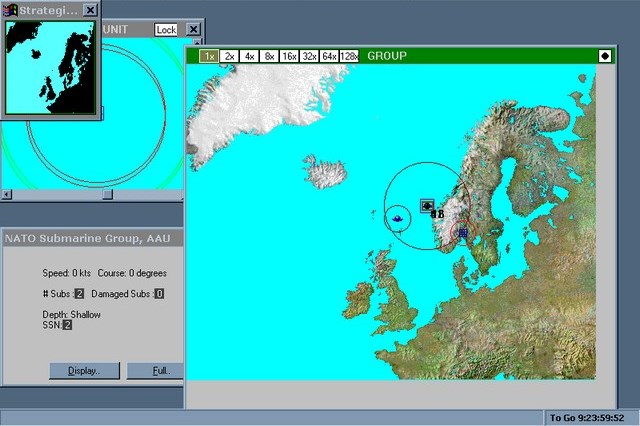Image resolution: width=640 pixels, height=426 pixels.
Task: Enable 64x zoom
Action: [x=330, y=56]
